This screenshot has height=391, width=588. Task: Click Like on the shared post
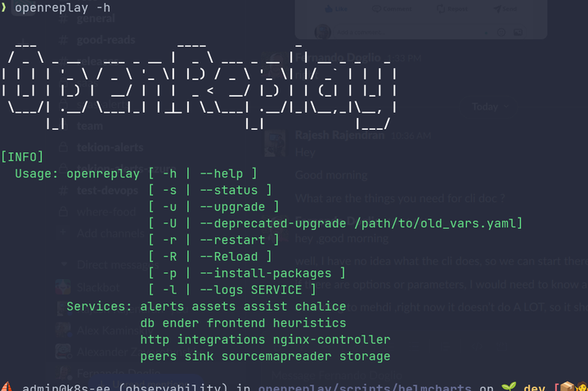[336, 9]
